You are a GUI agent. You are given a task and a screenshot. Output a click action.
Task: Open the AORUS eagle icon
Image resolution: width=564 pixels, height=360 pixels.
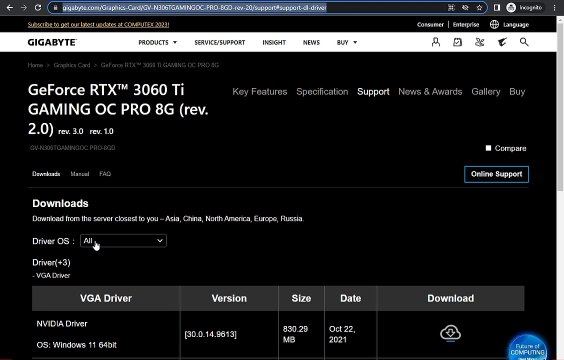502,42
